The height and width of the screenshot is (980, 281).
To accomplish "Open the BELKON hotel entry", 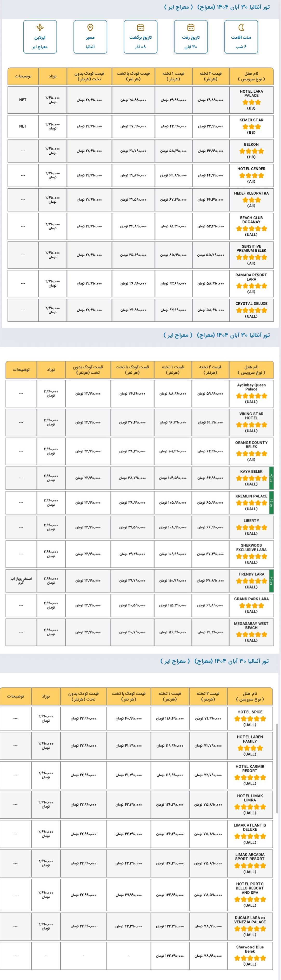I will point(251,145).
